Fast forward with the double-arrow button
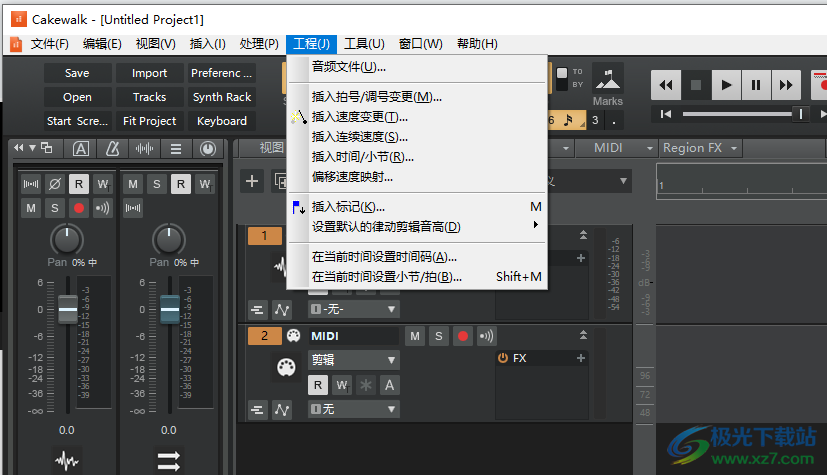The image size is (827, 475). coord(786,85)
